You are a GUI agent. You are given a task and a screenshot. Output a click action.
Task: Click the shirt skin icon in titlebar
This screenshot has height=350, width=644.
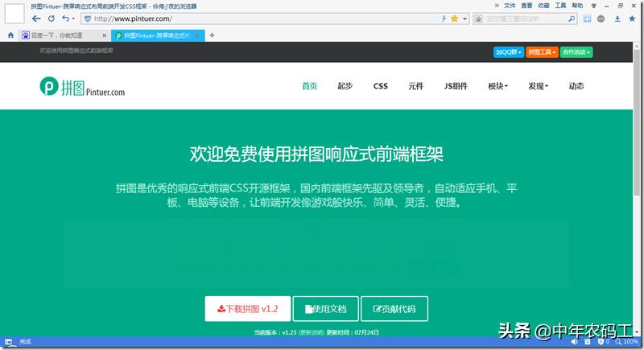tap(594, 6)
